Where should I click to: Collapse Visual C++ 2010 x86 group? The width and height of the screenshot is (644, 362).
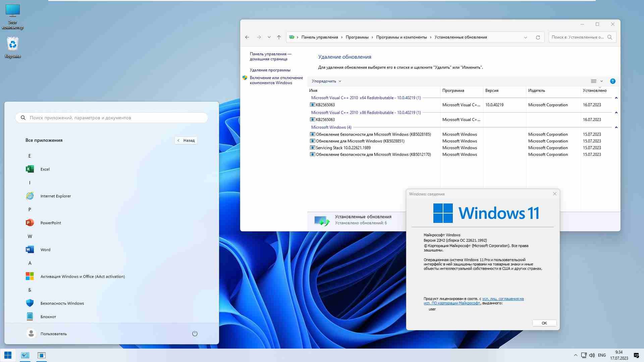point(616,113)
